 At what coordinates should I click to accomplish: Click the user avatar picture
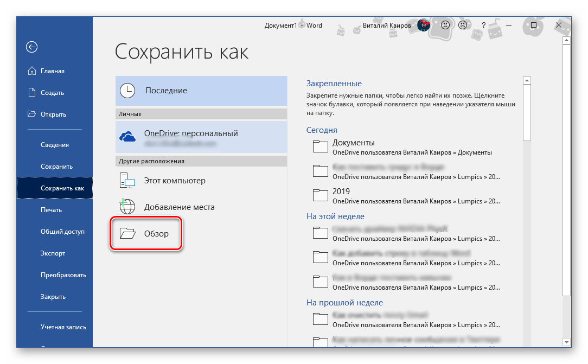tap(424, 25)
